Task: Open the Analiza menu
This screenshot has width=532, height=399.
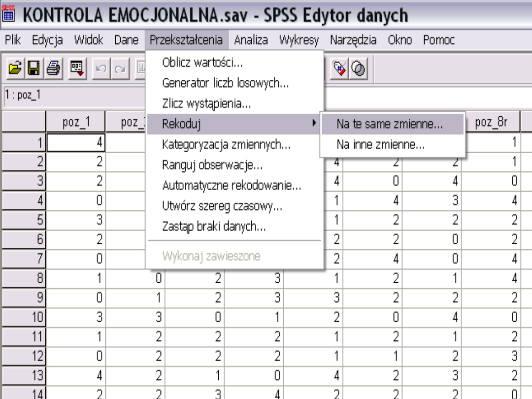Action: [x=251, y=40]
